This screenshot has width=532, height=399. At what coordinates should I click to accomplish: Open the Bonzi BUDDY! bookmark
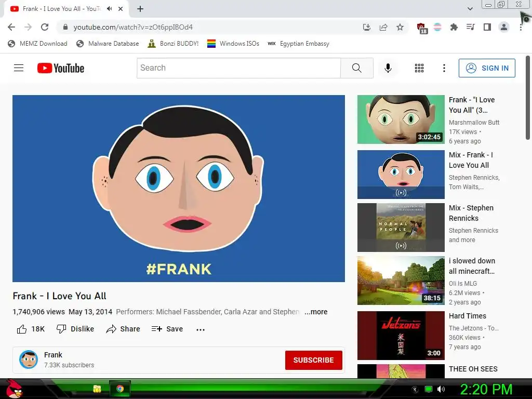173,44
